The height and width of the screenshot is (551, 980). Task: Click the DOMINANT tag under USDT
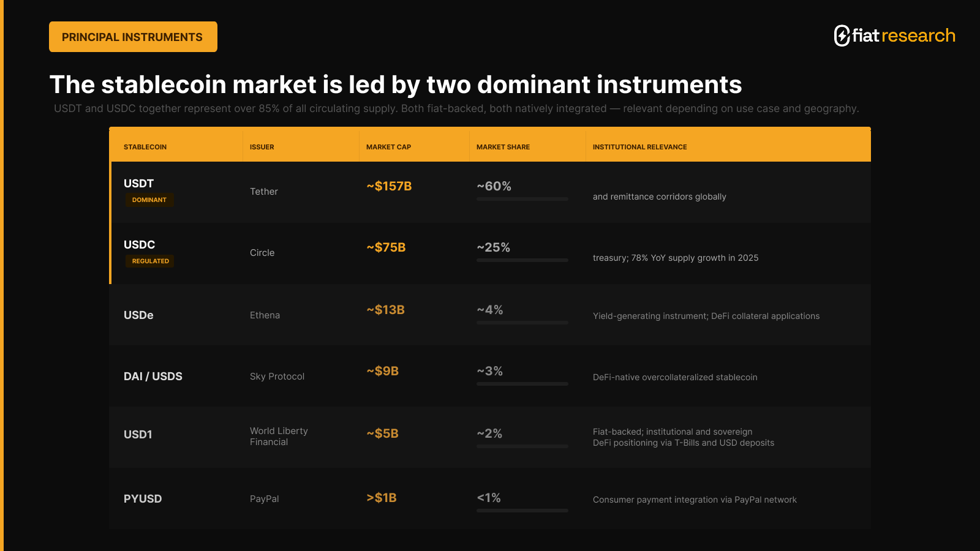[149, 200]
